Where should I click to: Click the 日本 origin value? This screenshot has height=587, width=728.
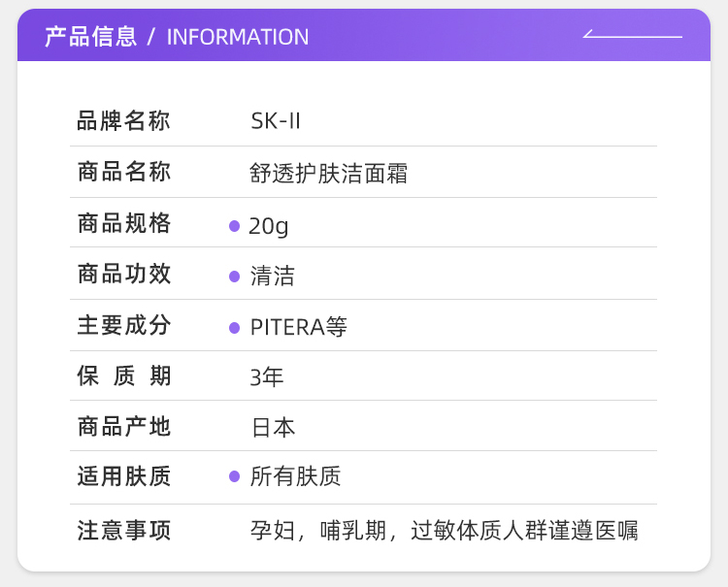coord(273,428)
